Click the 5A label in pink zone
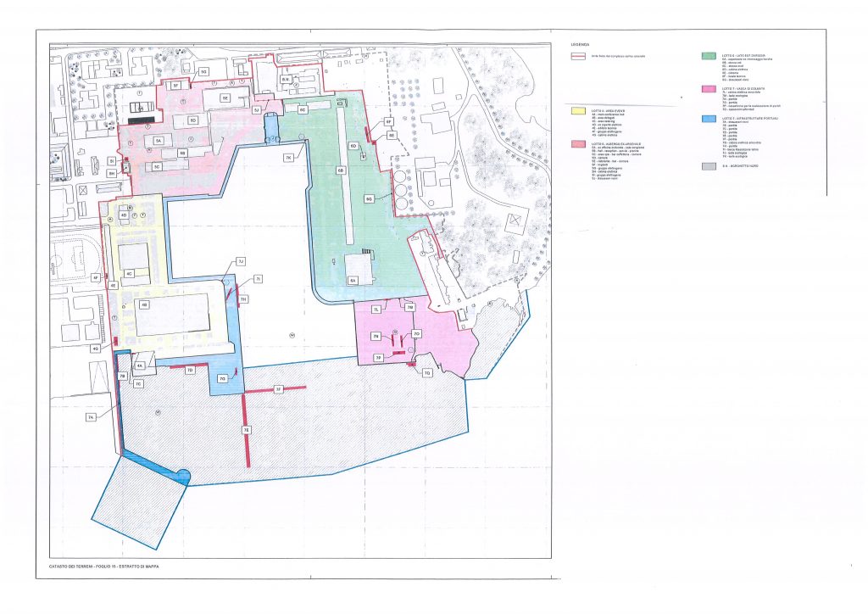 point(158,139)
